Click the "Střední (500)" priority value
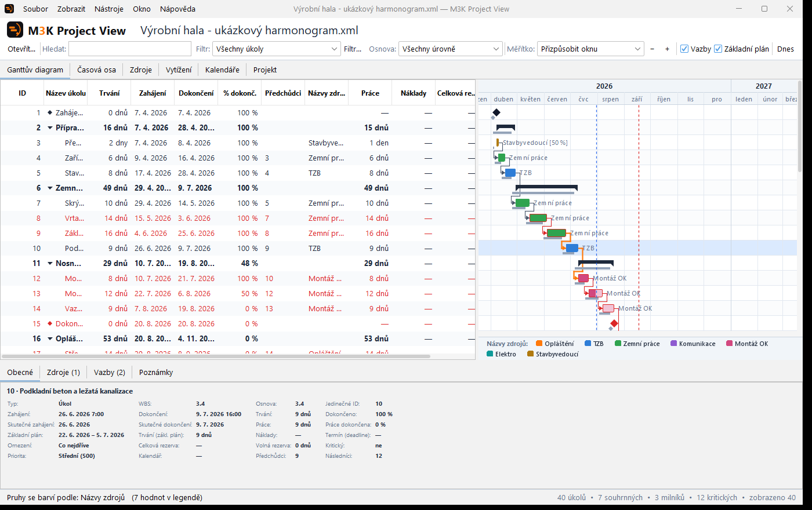812x510 pixels. (x=77, y=456)
